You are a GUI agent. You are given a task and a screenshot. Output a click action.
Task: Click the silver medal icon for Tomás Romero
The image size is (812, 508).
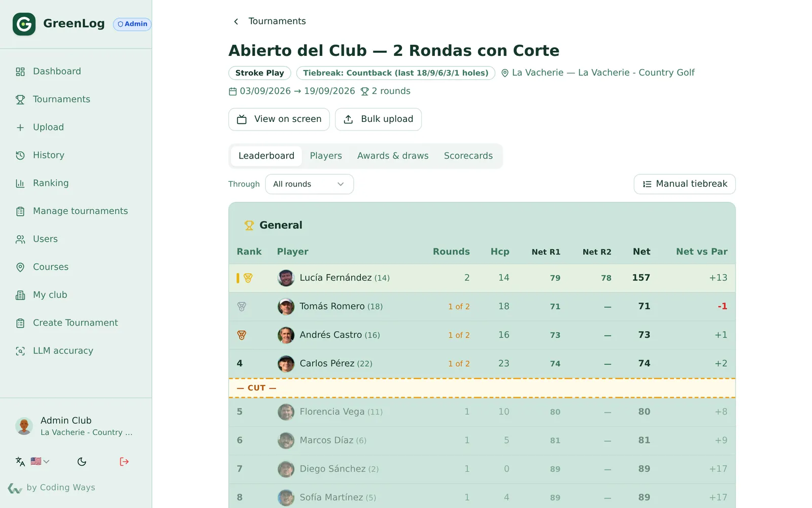tap(242, 306)
